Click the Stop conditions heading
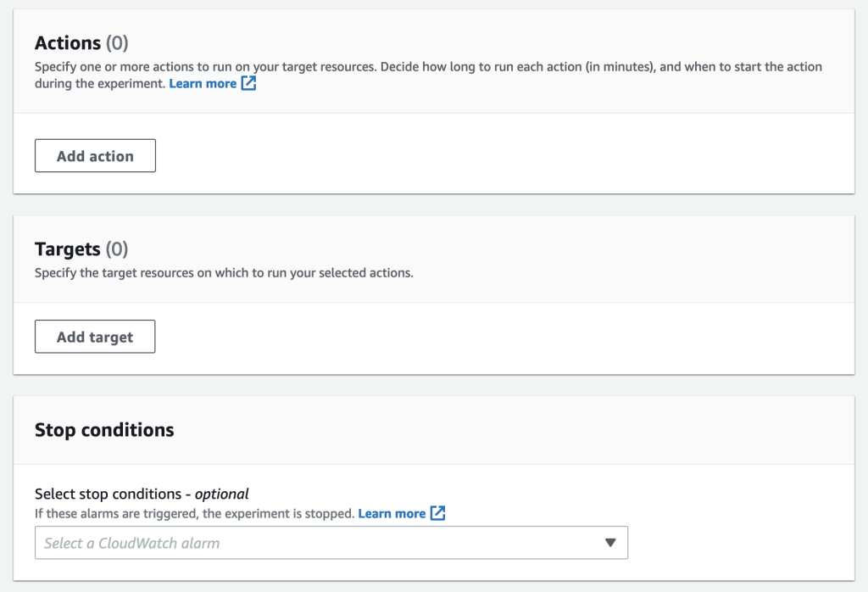This screenshot has height=592, width=868. (x=104, y=430)
